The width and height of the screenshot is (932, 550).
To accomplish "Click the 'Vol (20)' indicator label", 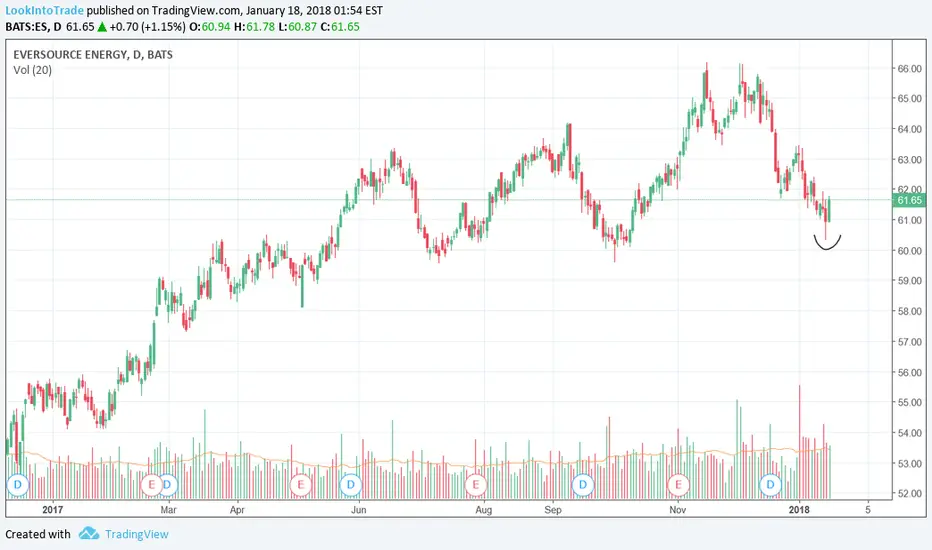I will point(32,70).
